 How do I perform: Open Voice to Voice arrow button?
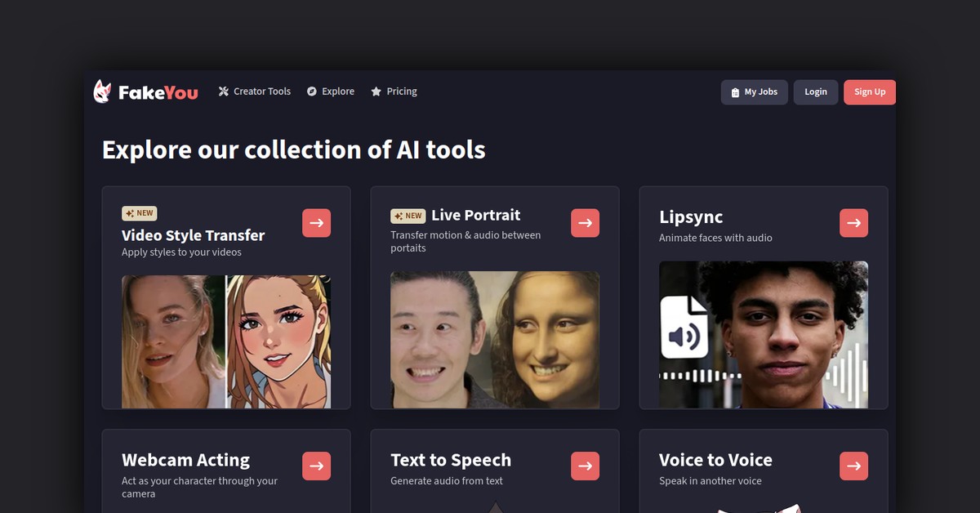(x=853, y=466)
